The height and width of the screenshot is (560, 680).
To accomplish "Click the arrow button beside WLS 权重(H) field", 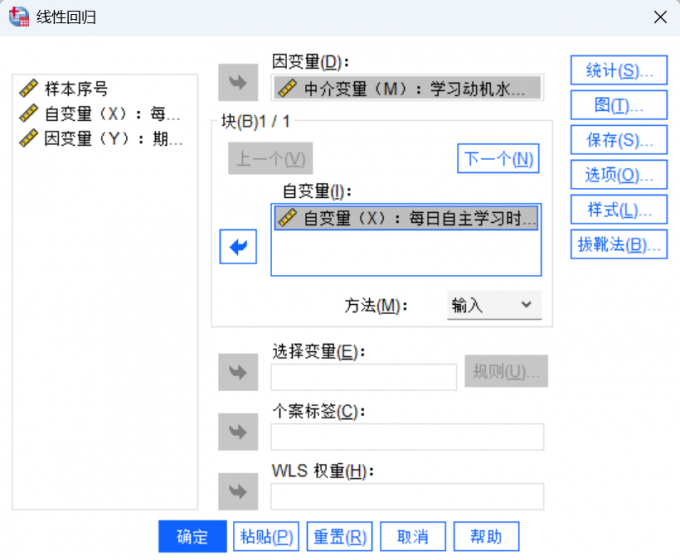I will [x=238, y=491].
